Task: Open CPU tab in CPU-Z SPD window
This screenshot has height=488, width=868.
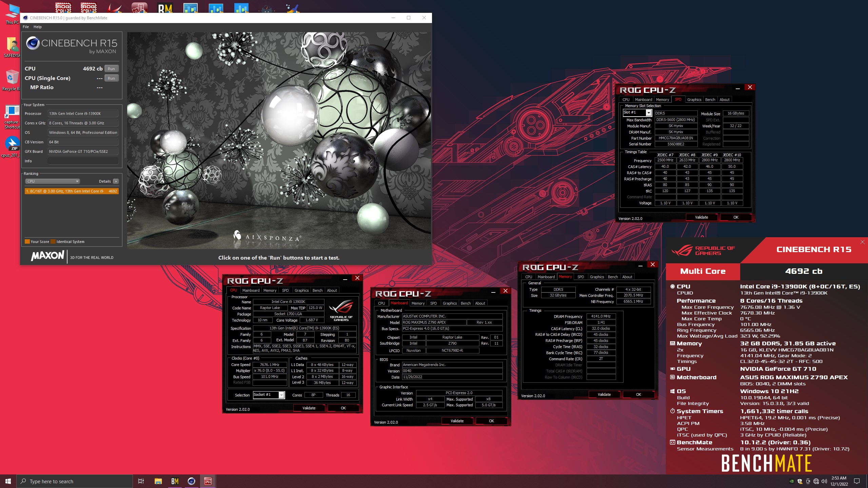Action: point(626,100)
